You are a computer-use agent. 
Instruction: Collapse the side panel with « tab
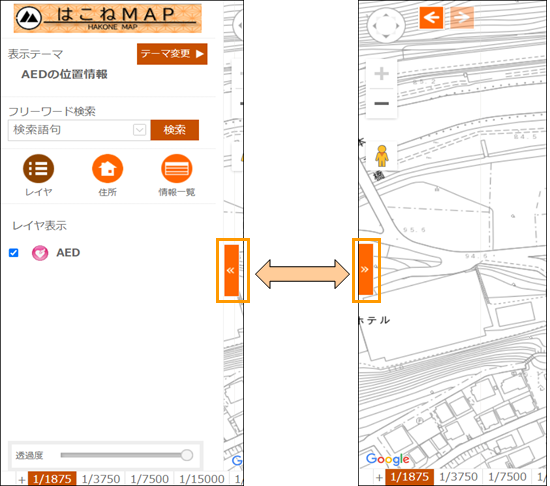click(232, 270)
